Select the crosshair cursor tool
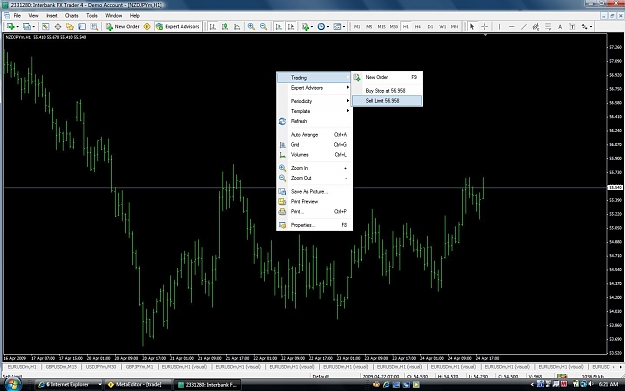This screenshot has width=625, height=391. tap(484, 27)
